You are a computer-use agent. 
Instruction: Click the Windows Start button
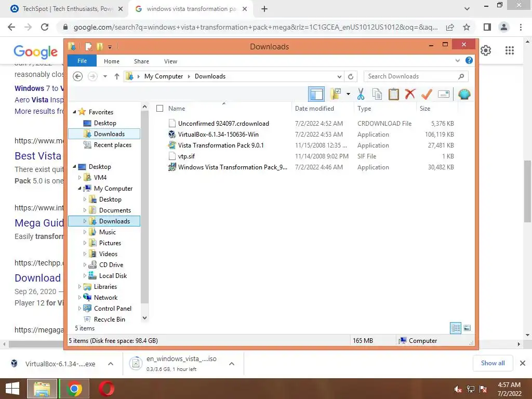click(12, 389)
